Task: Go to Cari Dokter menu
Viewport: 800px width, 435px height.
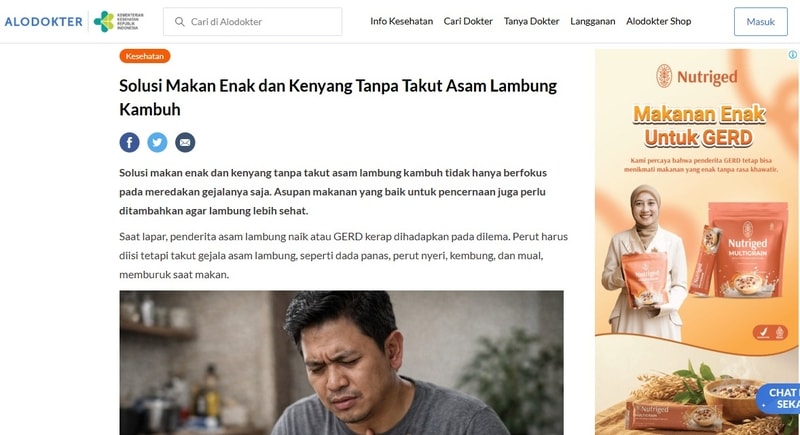Action: [x=468, y=21]
